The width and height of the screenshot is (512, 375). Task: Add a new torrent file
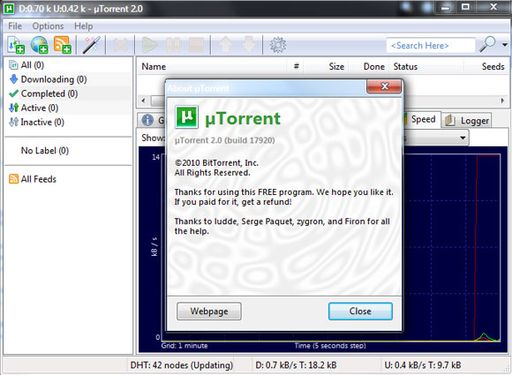click(16, 45)
